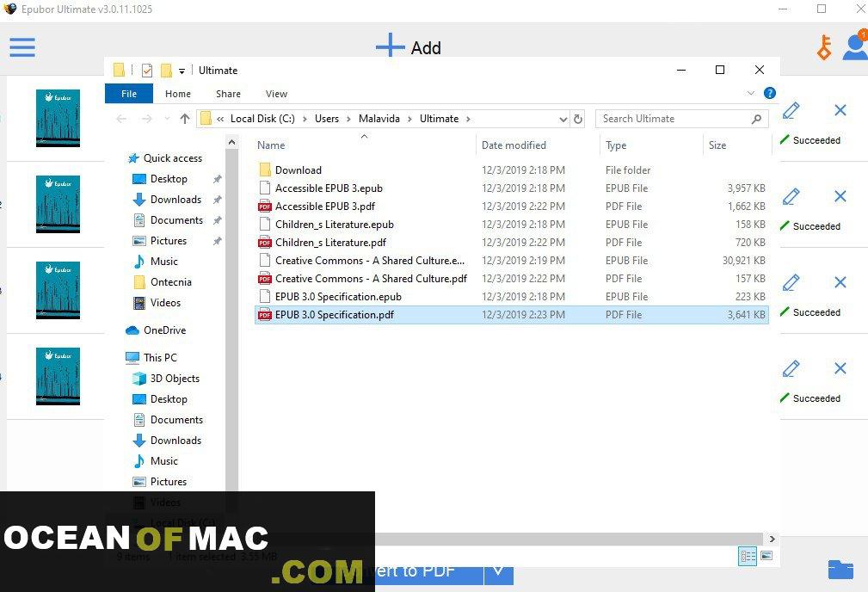Expand the Explorer ribbon chevron
868x592 pixels.
click(x=751, y=93)
